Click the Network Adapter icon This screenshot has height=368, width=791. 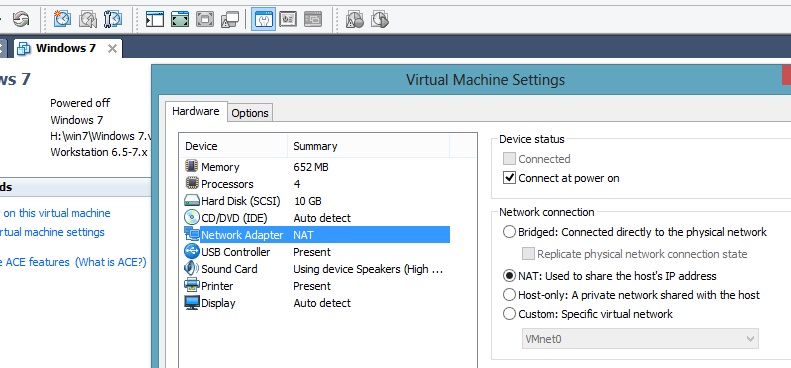192,234
